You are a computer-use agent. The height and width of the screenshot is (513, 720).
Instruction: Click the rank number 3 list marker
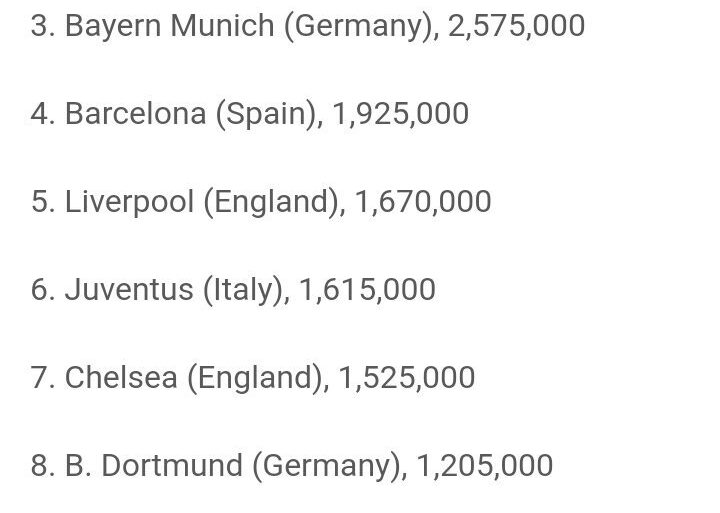40,25
